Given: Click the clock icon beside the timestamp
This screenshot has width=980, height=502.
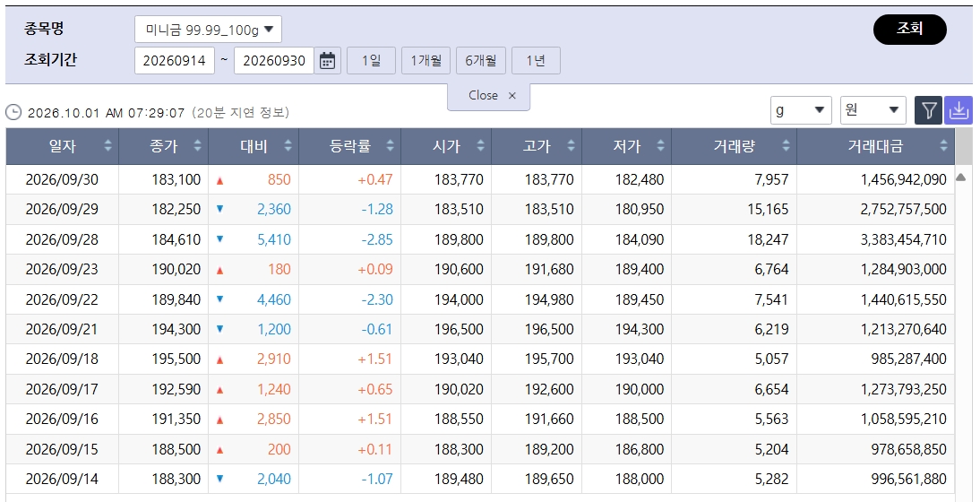Looking at the screenshot, I should [13, 113].
